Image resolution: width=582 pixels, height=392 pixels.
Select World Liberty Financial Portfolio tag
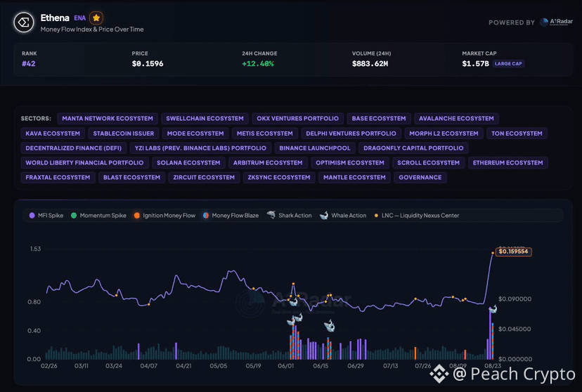tap(84, 162)
